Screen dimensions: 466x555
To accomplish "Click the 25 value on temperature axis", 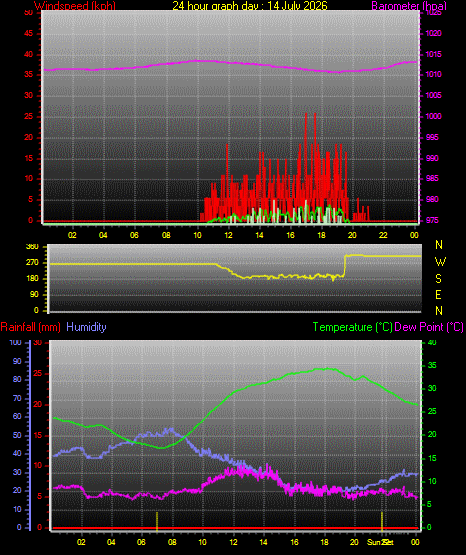I will tap(432, 412).
